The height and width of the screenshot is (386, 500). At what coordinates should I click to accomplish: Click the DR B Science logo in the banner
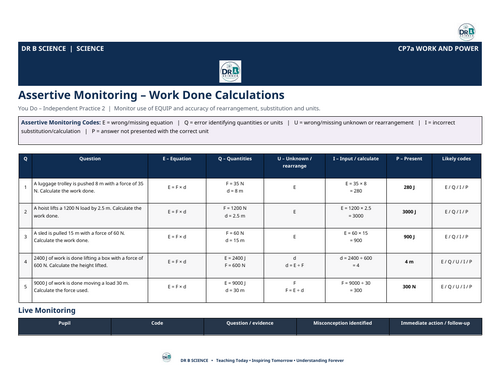[x=230, y=71]
